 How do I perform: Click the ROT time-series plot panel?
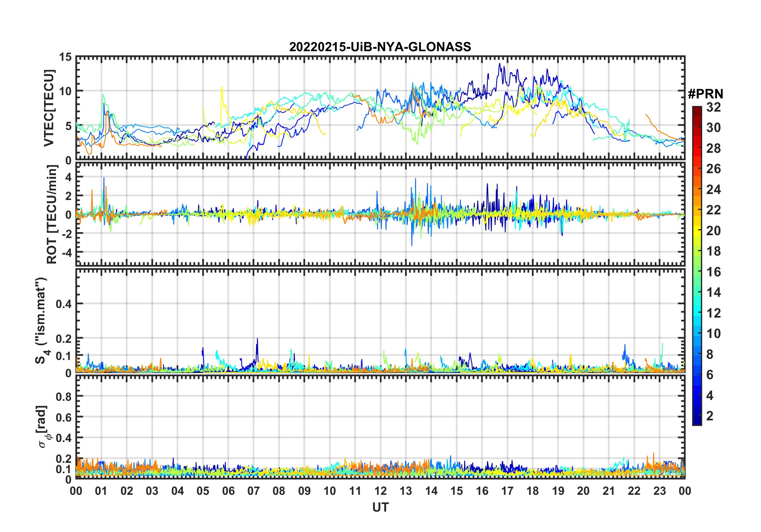click(x=380, y=214)
